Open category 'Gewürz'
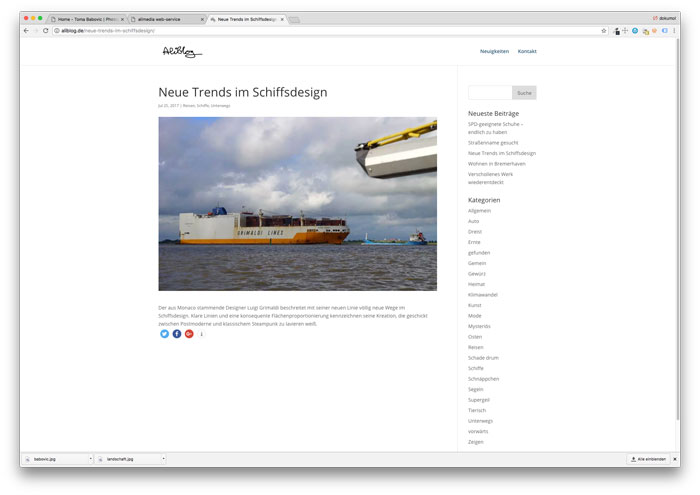Viewport: 700px width, 495px height. (476, 274)
